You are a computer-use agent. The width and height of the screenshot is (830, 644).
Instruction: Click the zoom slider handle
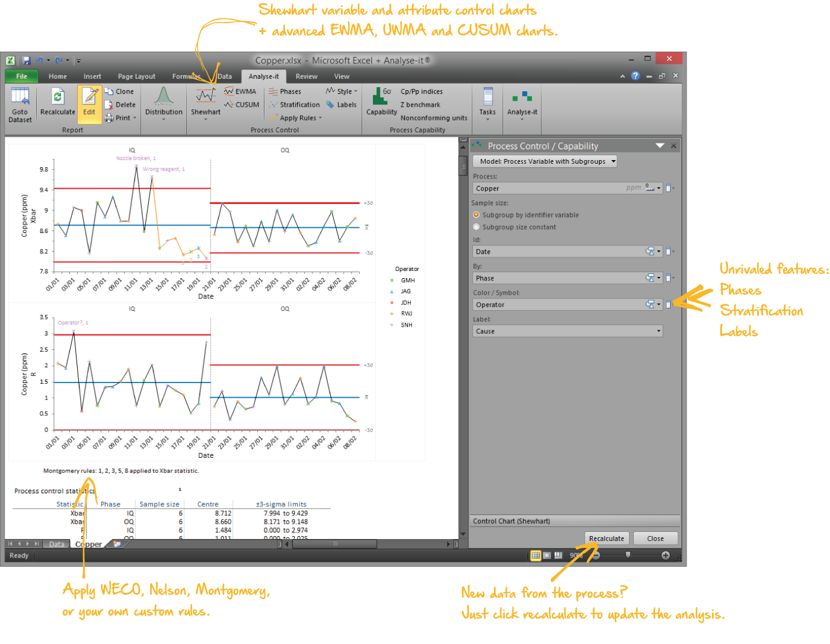628,556
